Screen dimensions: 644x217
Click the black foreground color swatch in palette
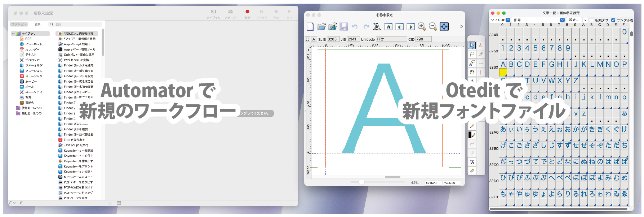tap(470, 135)
